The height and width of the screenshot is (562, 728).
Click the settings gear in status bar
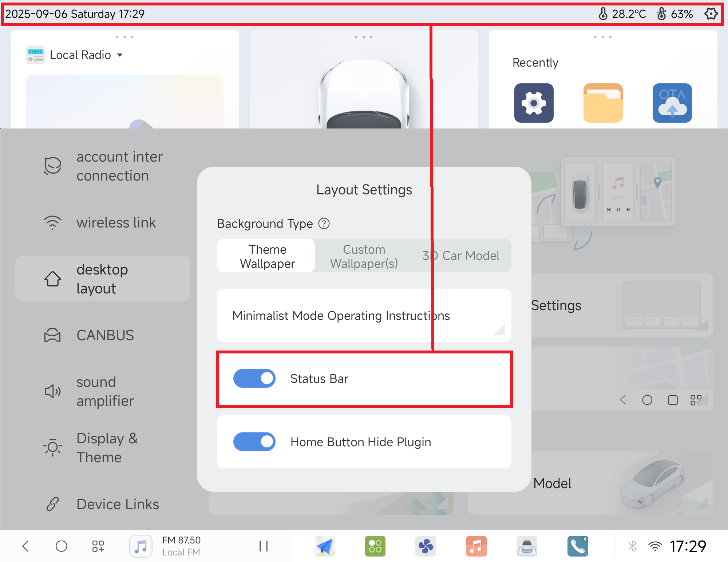(711, 14)
